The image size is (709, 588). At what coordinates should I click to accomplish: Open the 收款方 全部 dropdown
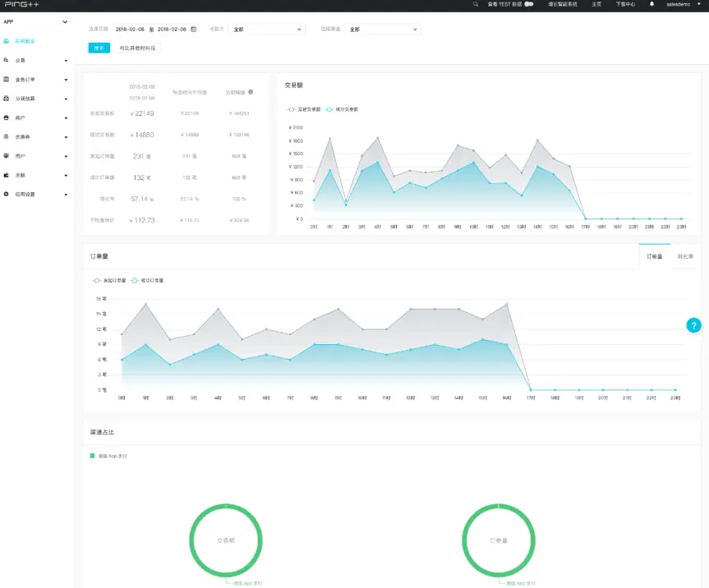[267, 30]
